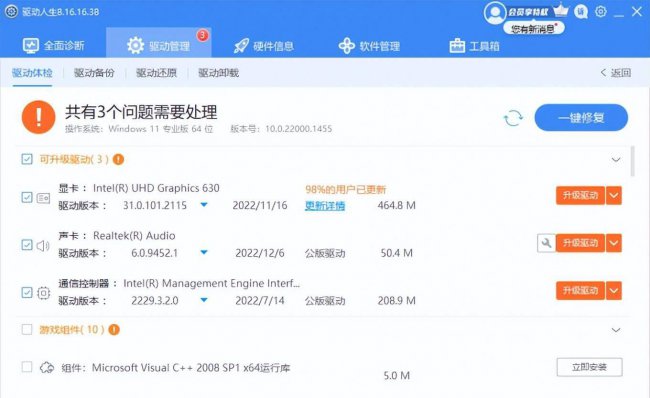
Task: Click the 一键修复 button
Action: click(581, 118)
